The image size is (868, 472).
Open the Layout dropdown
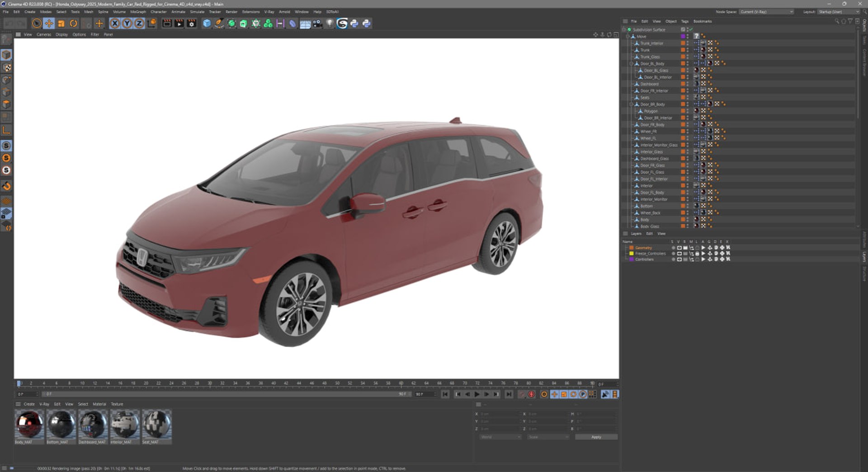(x=839, y=12)
